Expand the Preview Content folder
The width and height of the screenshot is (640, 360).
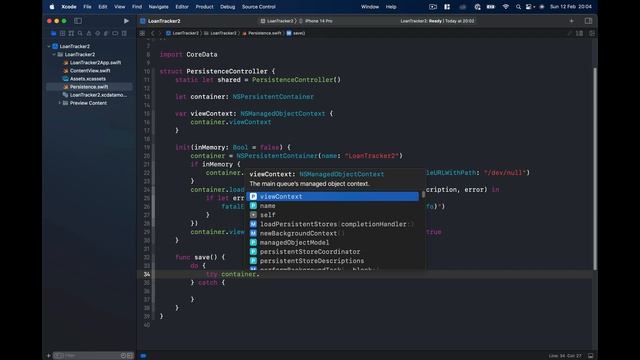click(60, 103)
